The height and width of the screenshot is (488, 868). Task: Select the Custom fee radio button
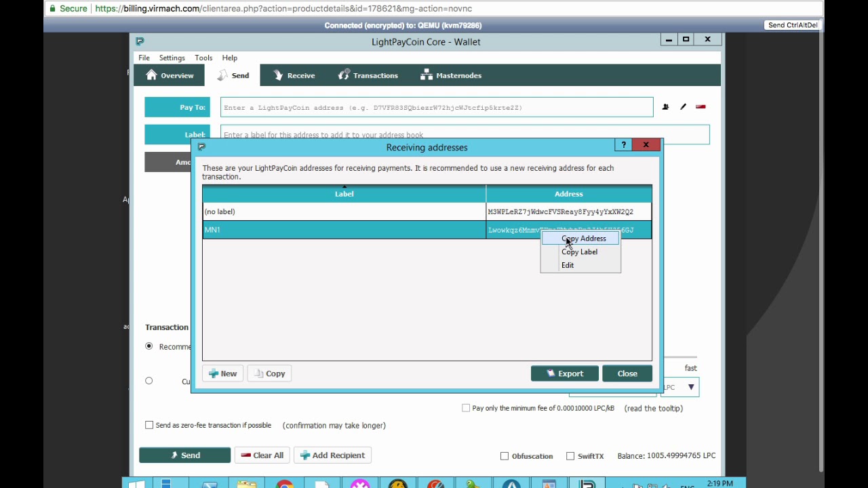tap(149, 381)
